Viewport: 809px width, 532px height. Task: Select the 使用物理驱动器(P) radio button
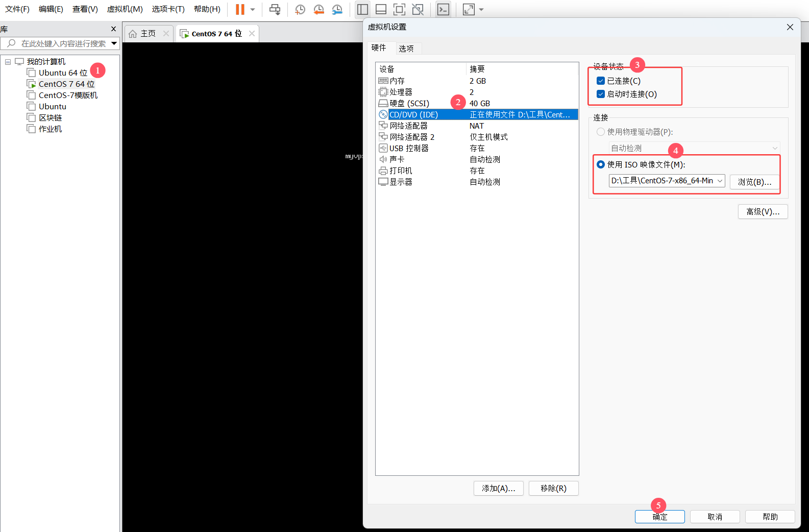pyautogui.click(x=601, y=132)
